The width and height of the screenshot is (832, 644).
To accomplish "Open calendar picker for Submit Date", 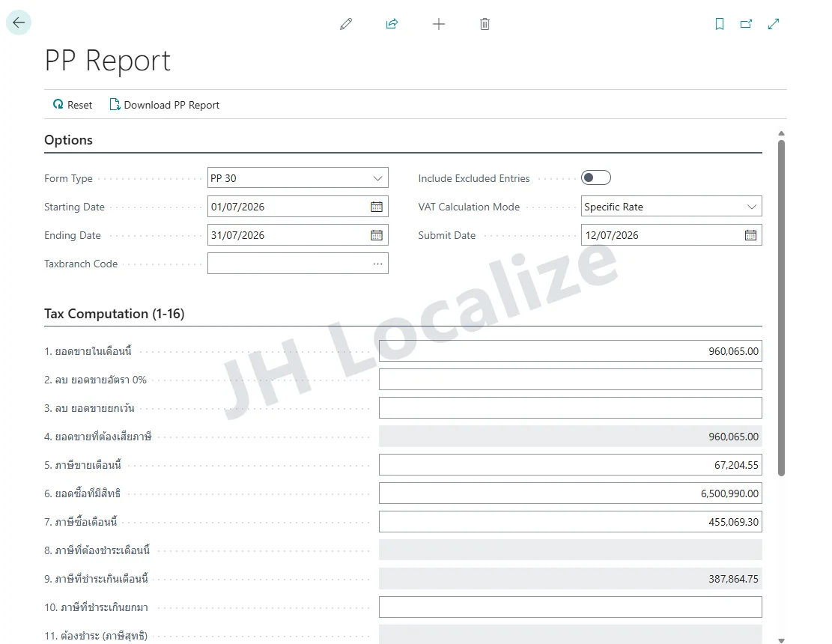I will point(750,236).
